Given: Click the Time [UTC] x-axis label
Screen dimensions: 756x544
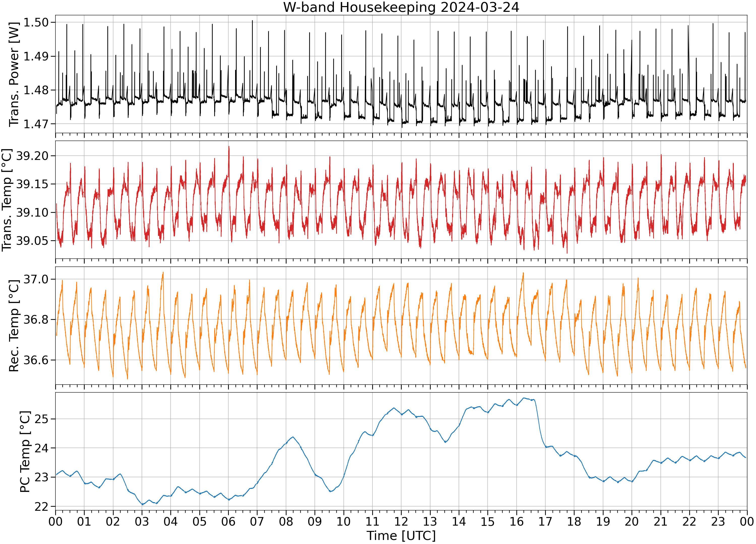Looking at the screenshot, I should click(401, 536).
